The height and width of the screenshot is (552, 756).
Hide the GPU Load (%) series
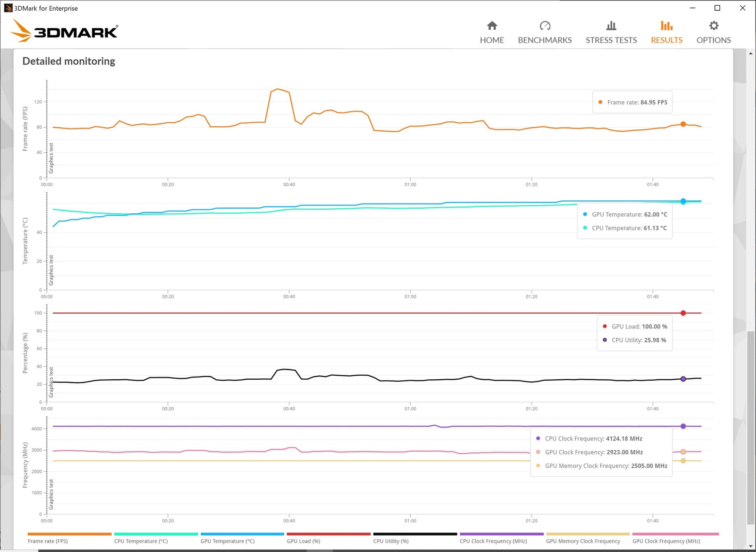(x=303, y=541)
